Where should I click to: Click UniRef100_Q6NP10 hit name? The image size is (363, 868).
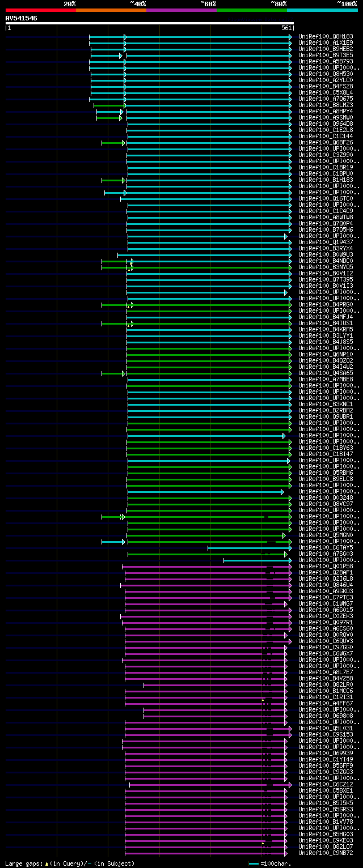tap(326, 354)
